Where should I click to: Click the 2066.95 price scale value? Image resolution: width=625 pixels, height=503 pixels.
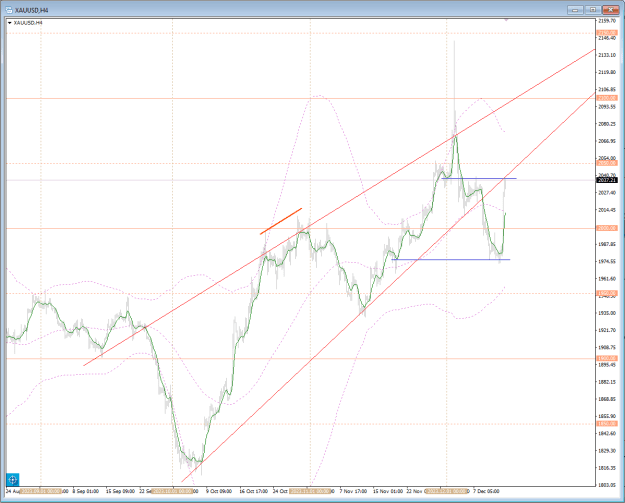coord(607,141)
